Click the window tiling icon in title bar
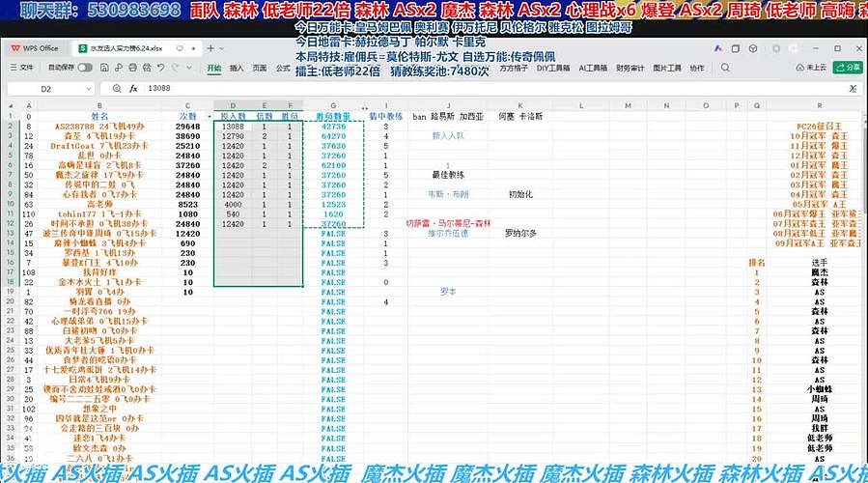 [x=736, y=48]
